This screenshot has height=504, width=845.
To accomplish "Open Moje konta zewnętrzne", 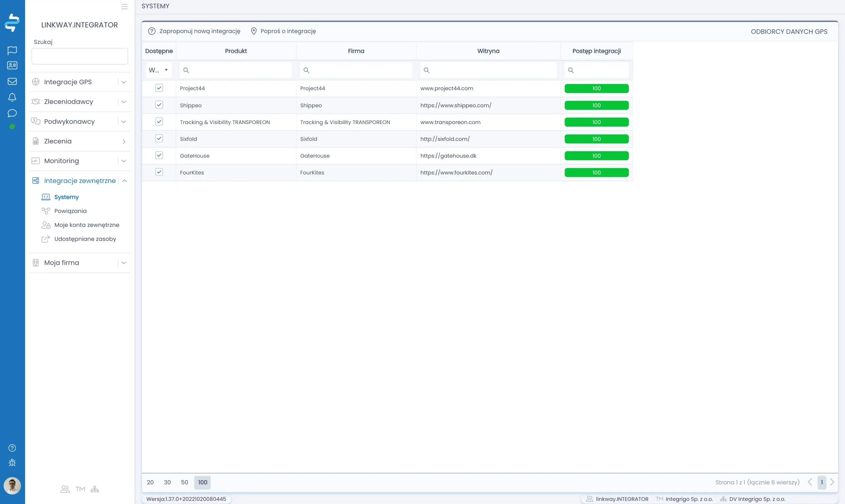I will click(86, 225).
